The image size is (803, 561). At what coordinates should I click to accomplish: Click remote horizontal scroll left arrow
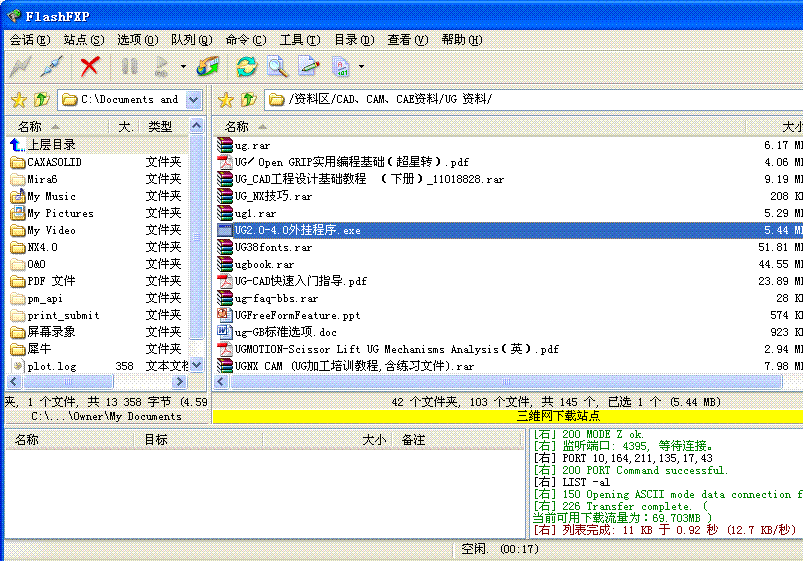click(221, 381)
